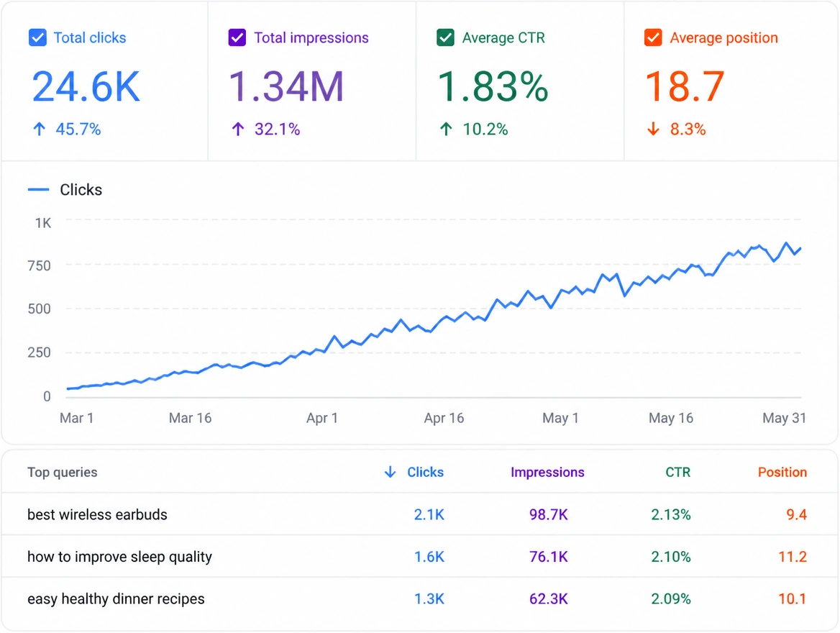840x633 pixels.
Task: Click the 1.83% average CTR value
Action: click(x=493, y=86)
